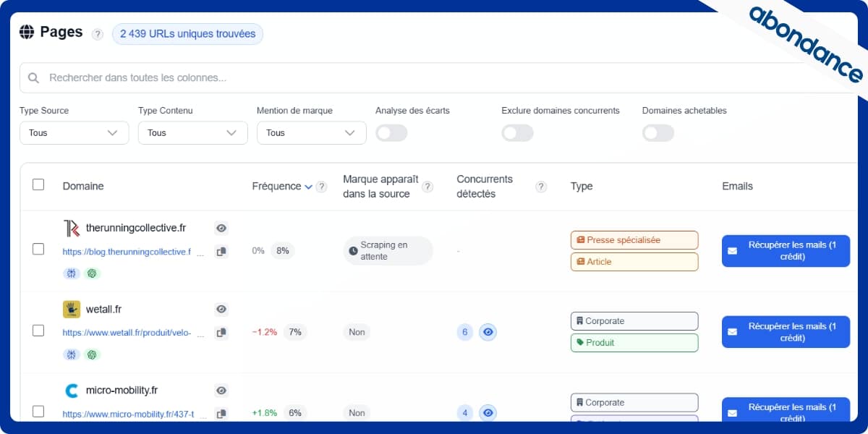Open the Type Source dropdown
This screenshot has height=434, width=868.
74,133
